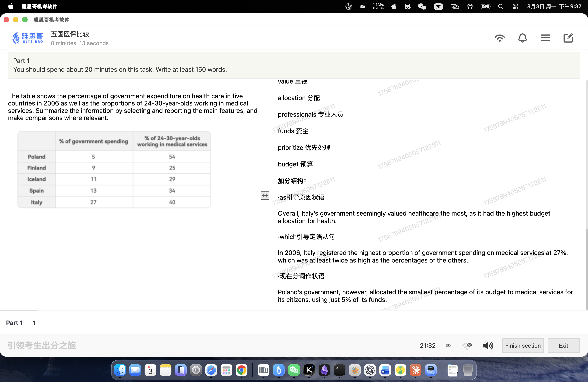This screenshot has height=382, width=588.
Task: Click the IELTS Bro app Dock icon
Action: point(279,370)
